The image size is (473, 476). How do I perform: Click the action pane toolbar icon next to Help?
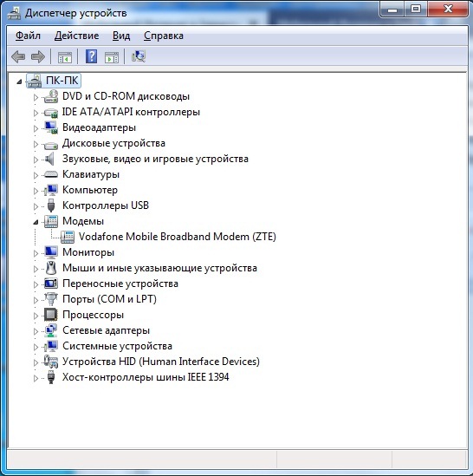point(112,57)
